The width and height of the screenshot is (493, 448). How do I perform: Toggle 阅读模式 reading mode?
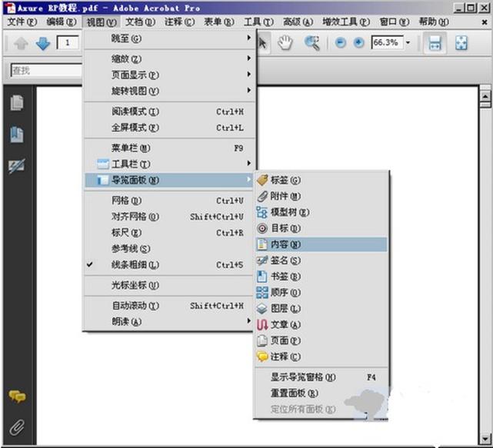click(x=169, y=111)
